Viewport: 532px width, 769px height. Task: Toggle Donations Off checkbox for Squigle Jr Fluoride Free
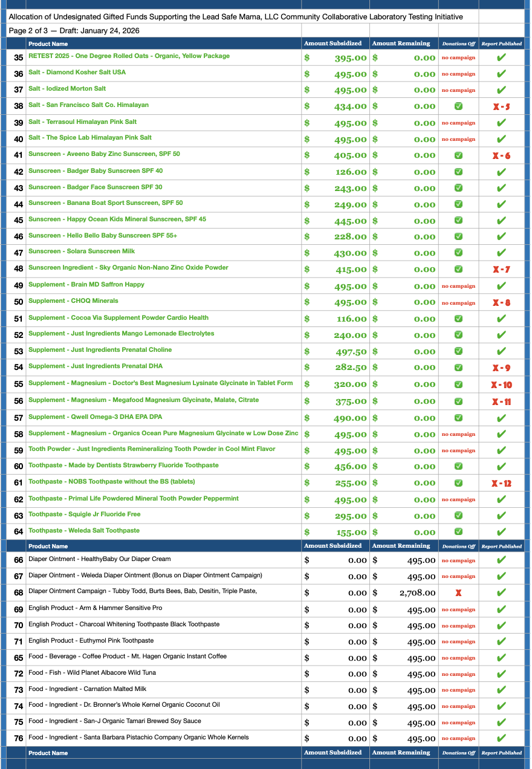(458, 516)
